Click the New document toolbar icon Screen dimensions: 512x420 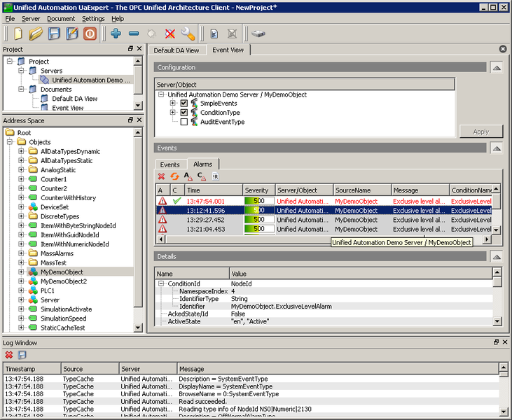coord(18,34)
